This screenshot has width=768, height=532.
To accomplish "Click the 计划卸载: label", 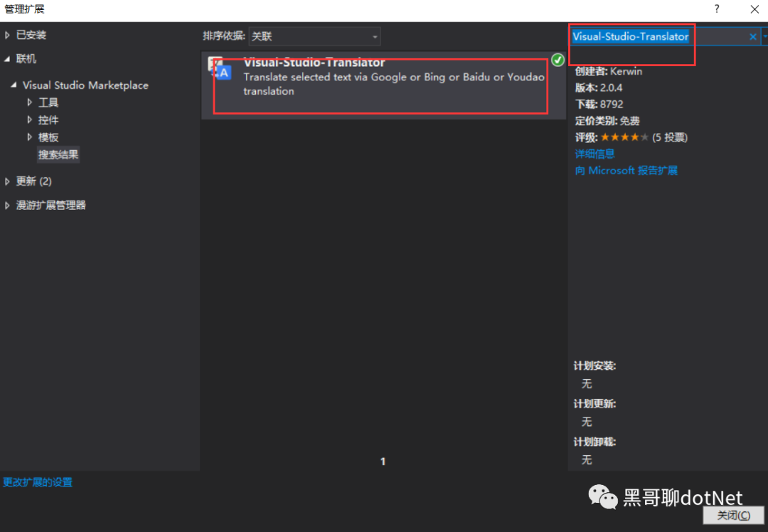I will coord(594,442).
